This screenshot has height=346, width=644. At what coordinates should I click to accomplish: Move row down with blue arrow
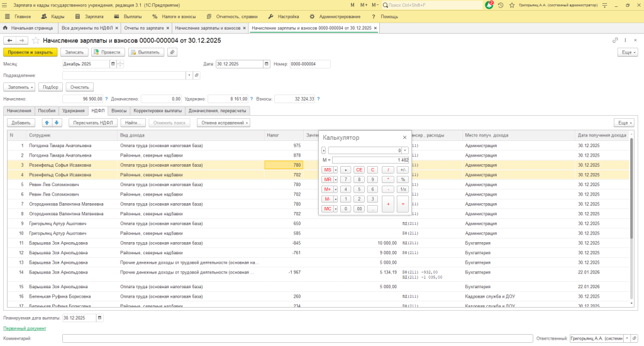57,123
